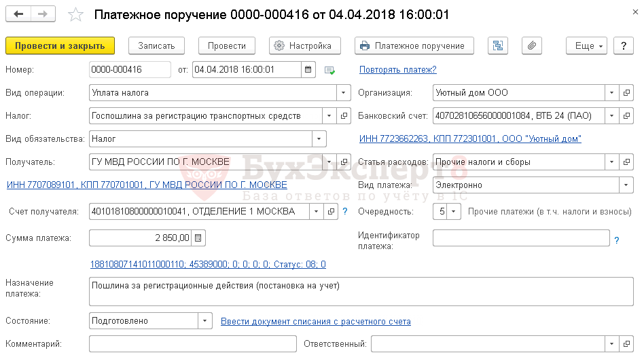Click into the Номер field

click(x=130, y=70)
